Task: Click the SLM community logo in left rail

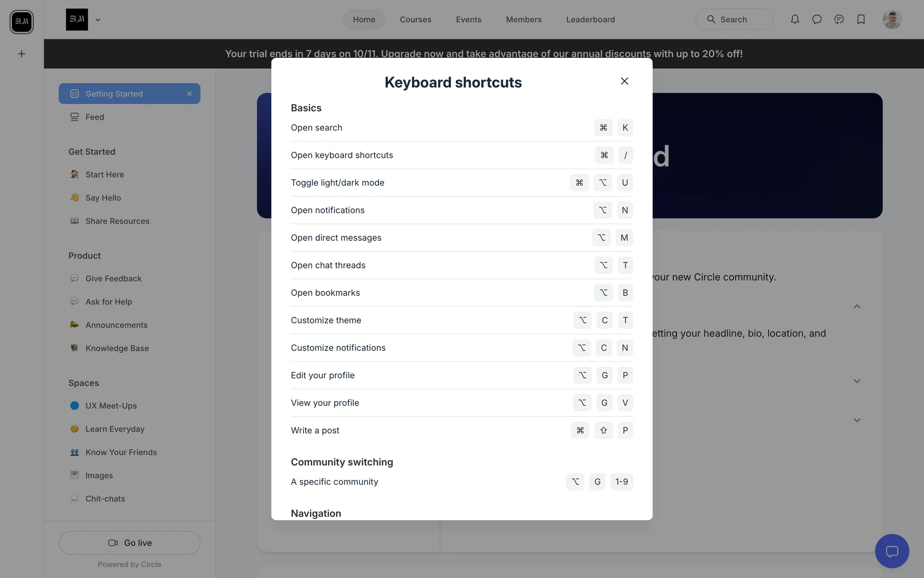Action: click(x=22, y=22)
